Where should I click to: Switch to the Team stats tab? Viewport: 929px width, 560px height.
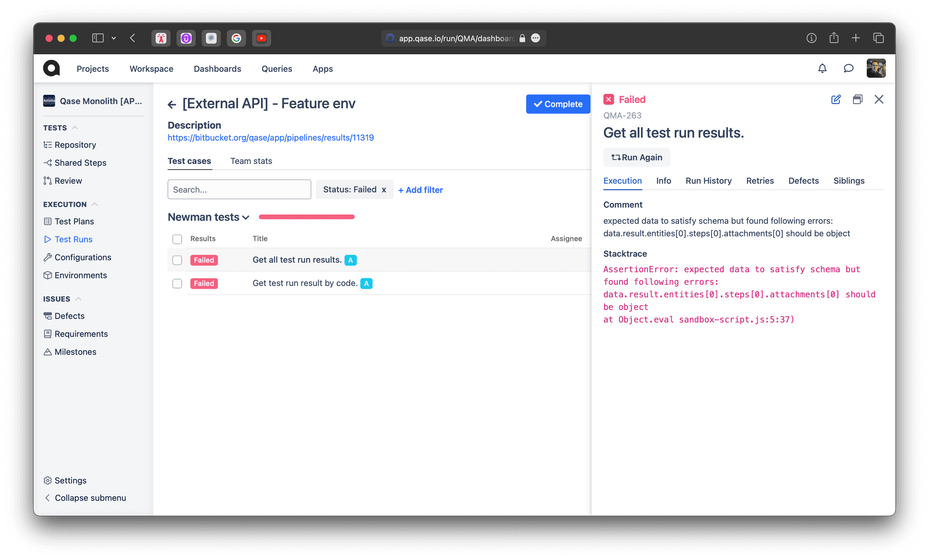click(x=251, y=161)
